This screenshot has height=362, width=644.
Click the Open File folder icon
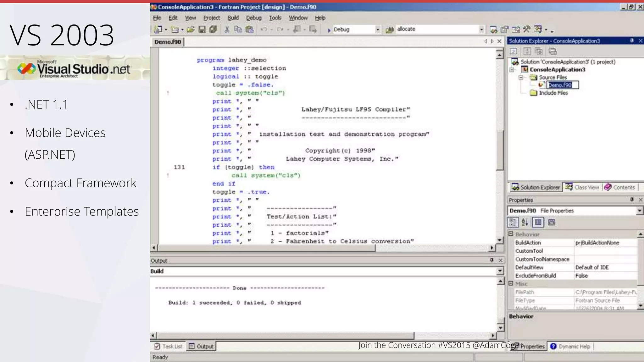[191, 29]
